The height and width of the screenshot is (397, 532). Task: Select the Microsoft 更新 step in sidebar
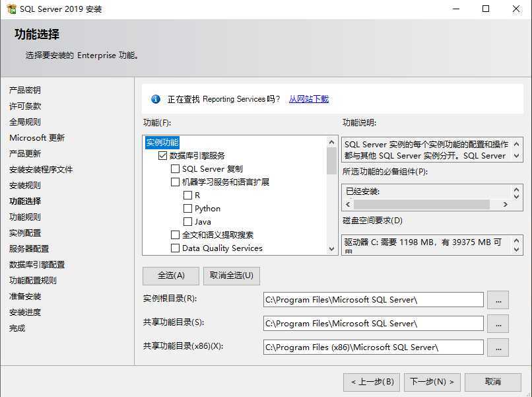click(x=37, y=138)
